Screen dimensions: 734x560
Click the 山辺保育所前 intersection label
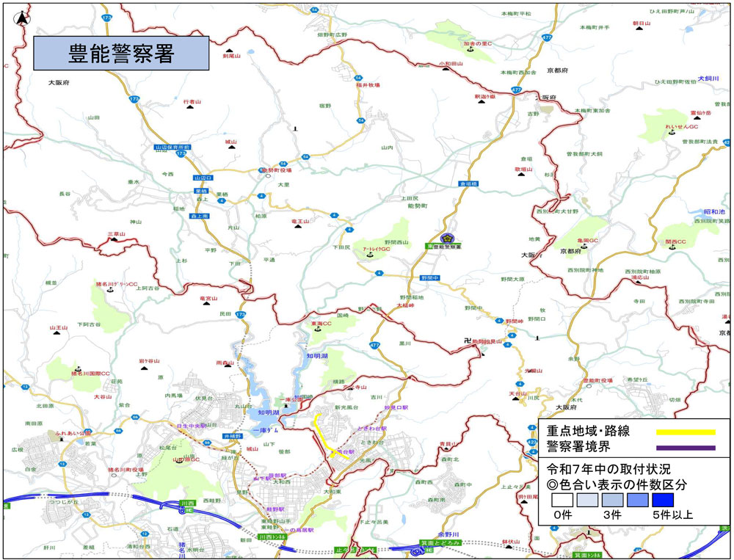coord(172,147)
